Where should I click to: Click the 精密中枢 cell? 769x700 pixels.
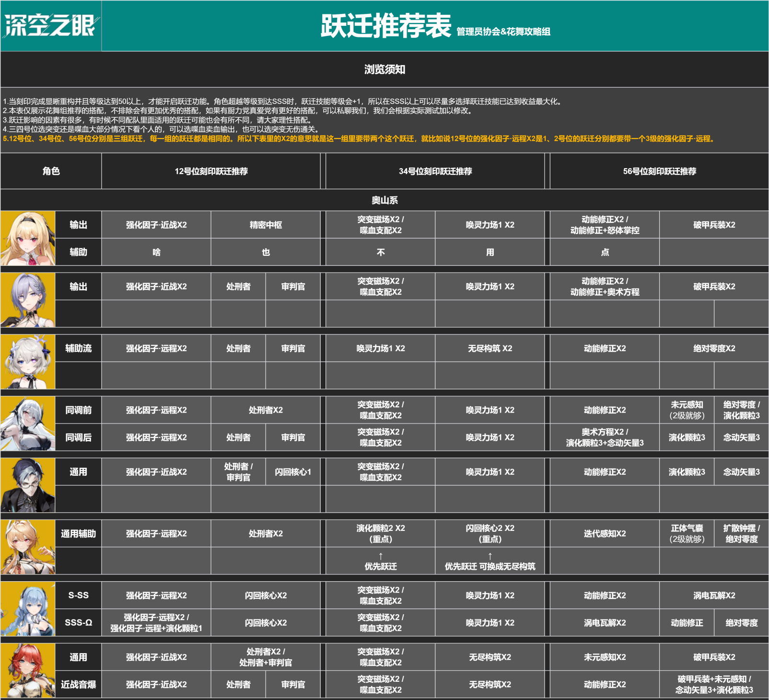[x=266, y=225]
